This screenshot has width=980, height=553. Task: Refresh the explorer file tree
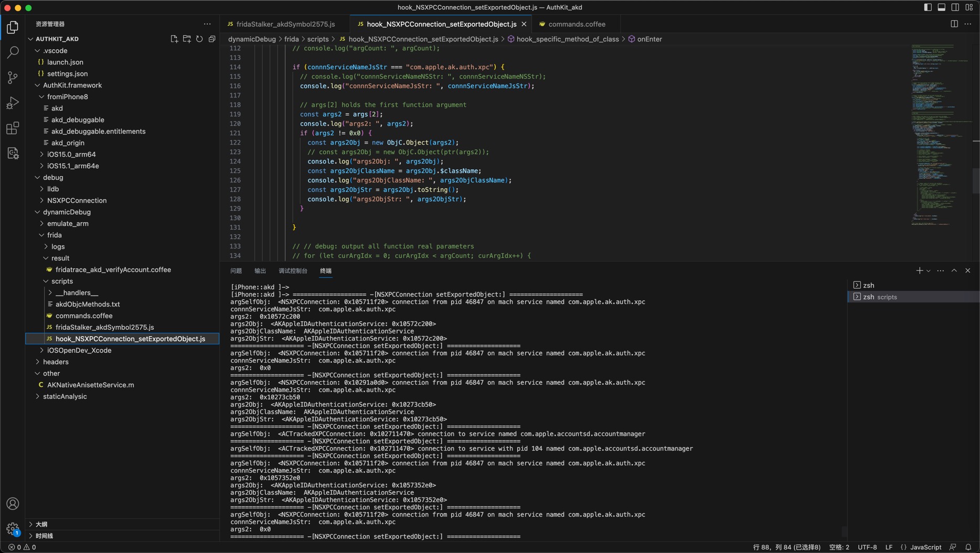click(199, 39)
